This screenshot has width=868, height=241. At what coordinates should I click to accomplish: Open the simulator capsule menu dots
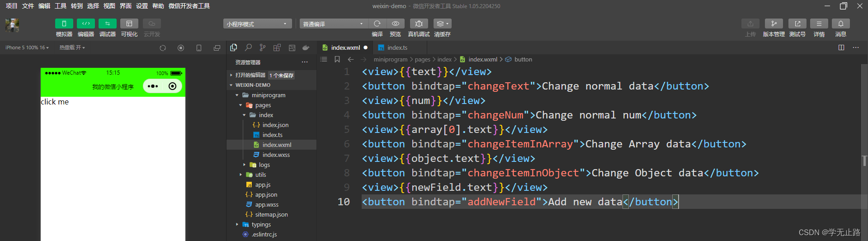[x=153, y=86]
